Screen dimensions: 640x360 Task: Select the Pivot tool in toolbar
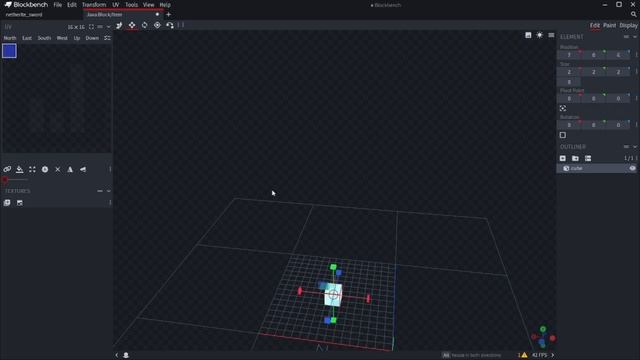tap(157, 25)
